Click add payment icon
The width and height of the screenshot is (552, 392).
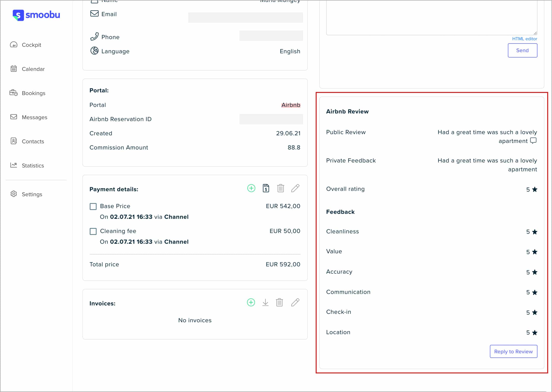pyautogui.click(x=251, y=188)
